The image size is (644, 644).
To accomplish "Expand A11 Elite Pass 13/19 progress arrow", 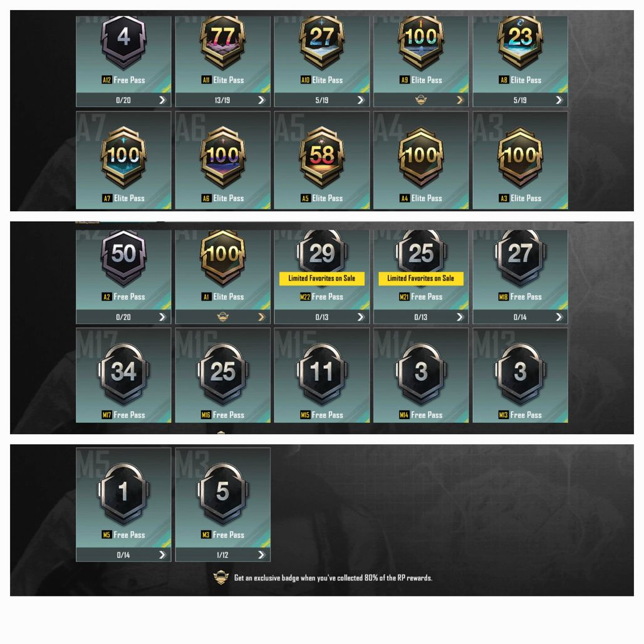I will pyautogui.click(x=261, y=100).
